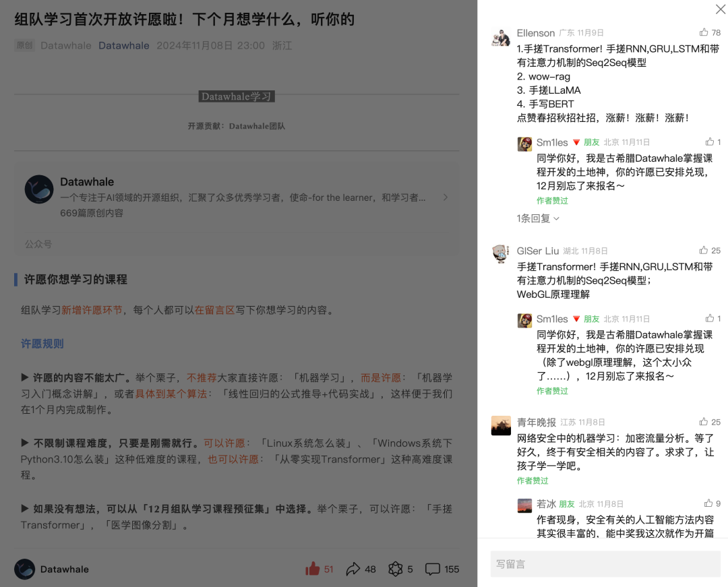This screenshot has width=728, height=587.
Task: Click Sm1les name in second reply
Action: 552,319
